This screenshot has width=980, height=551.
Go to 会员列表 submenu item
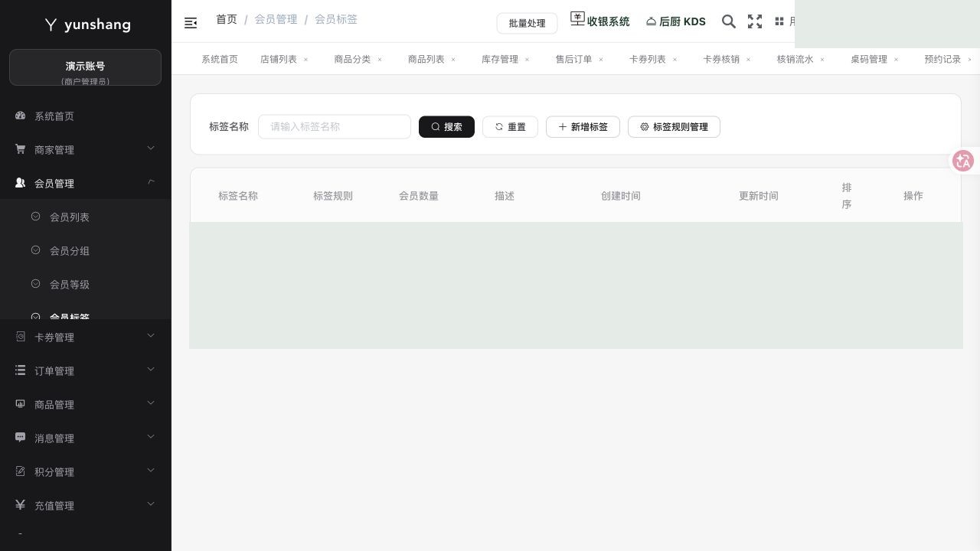pos(86,217)
